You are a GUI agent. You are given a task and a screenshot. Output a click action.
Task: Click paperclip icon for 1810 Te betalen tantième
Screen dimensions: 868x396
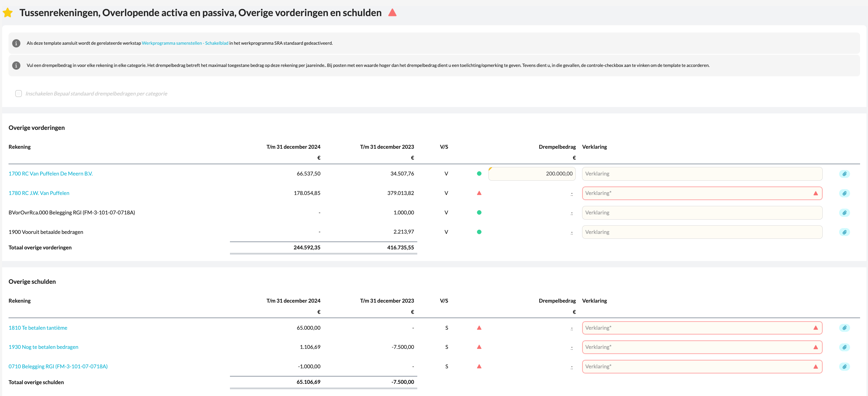click(844, 328)
